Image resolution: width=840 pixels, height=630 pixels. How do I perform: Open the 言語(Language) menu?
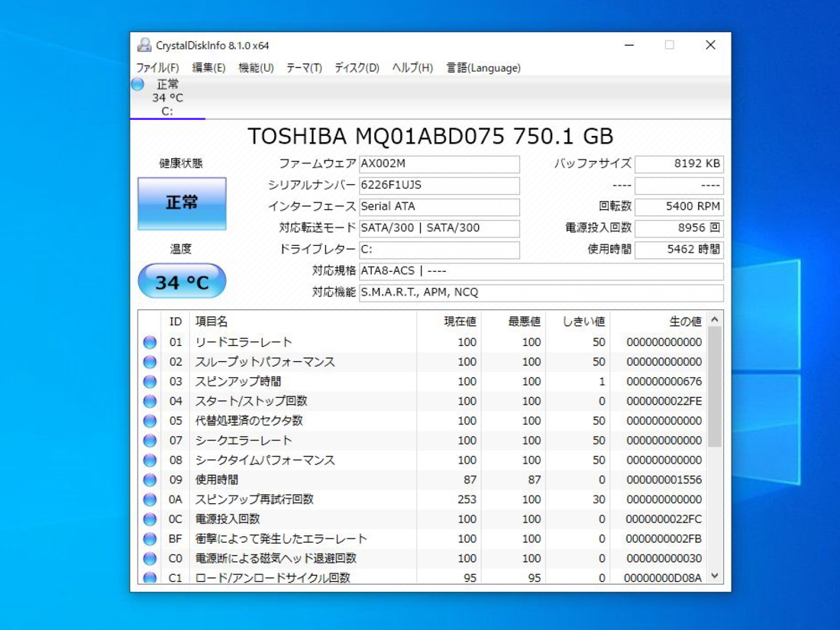pyautogui.click(x=483, y=68)
